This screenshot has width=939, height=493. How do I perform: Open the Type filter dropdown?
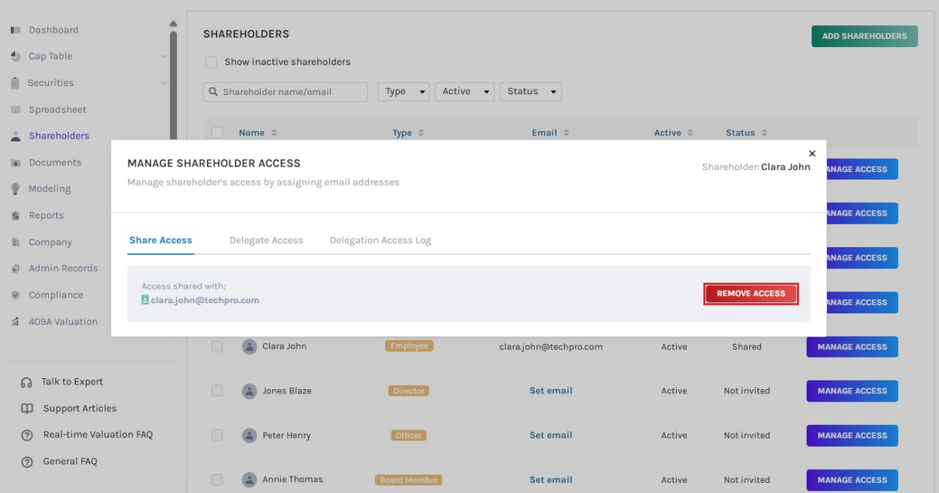click(404, 92)
